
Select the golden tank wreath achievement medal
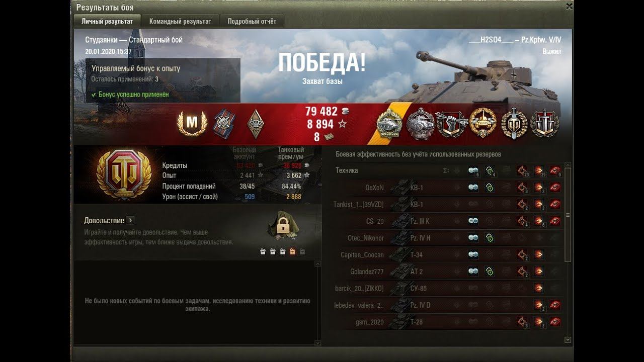[482, 123]
